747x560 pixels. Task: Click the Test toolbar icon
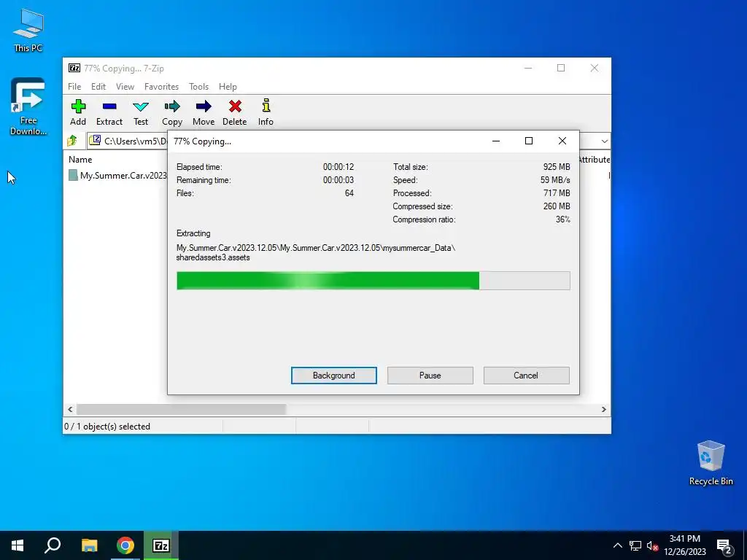pyautogui.click(x=141, y=106)
